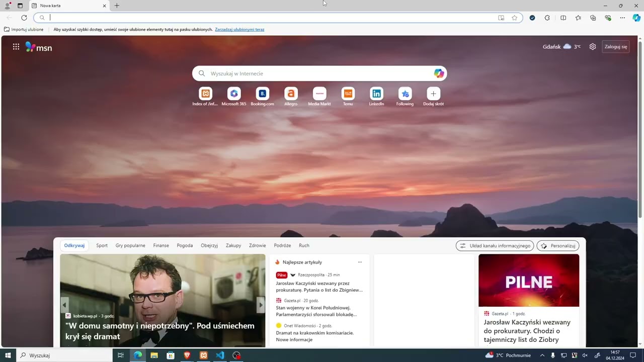Image resolution: width=644 pixels, height=362 pixels.
Task: Close the Nowa karta tab
Action: (x=104, y=6)
